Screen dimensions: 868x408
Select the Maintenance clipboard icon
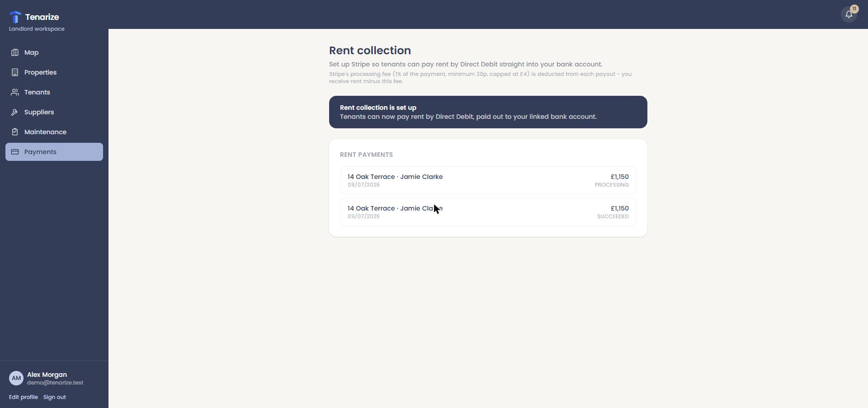(15, 132)
